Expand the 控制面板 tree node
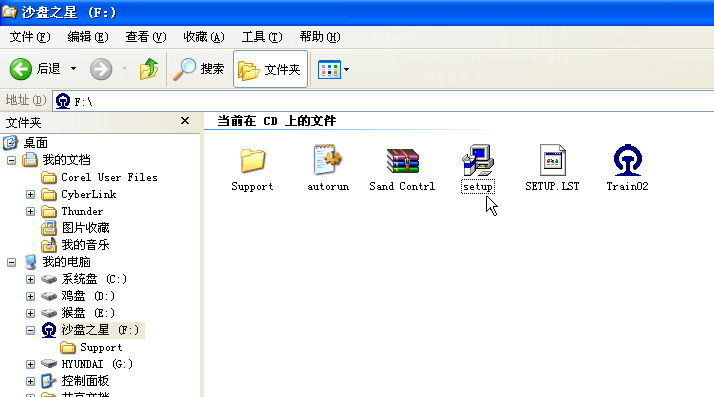714x397 pixels. [31, 381]
